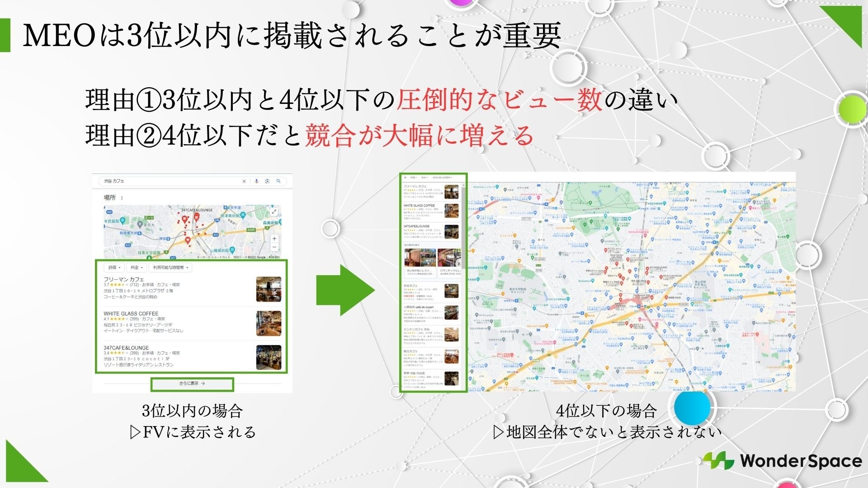Open the フリーマン カフェ listing in search results

124,279
